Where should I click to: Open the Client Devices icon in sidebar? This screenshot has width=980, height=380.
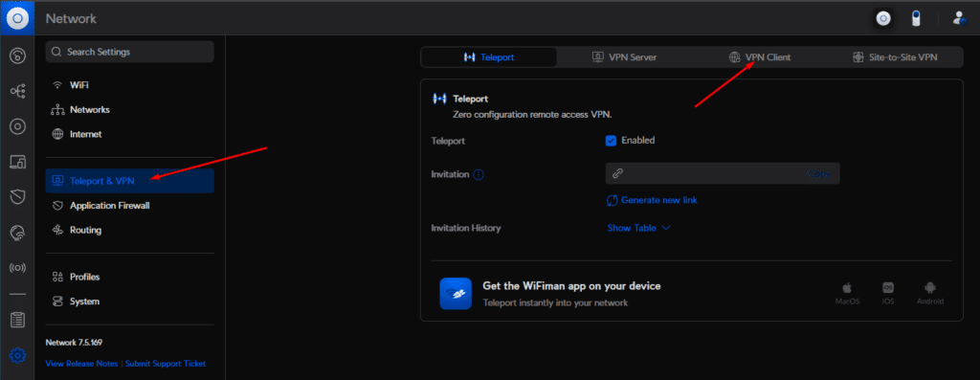(17, 163)
